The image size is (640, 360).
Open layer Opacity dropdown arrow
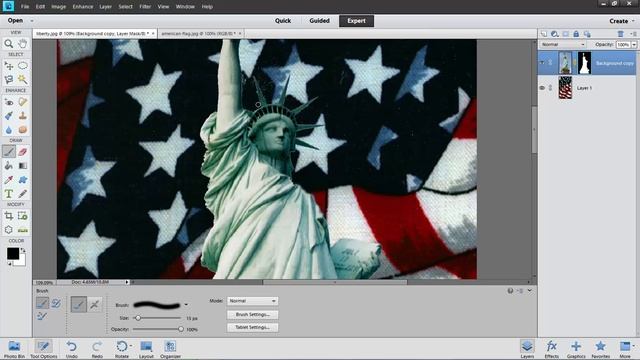coord(634,45)
